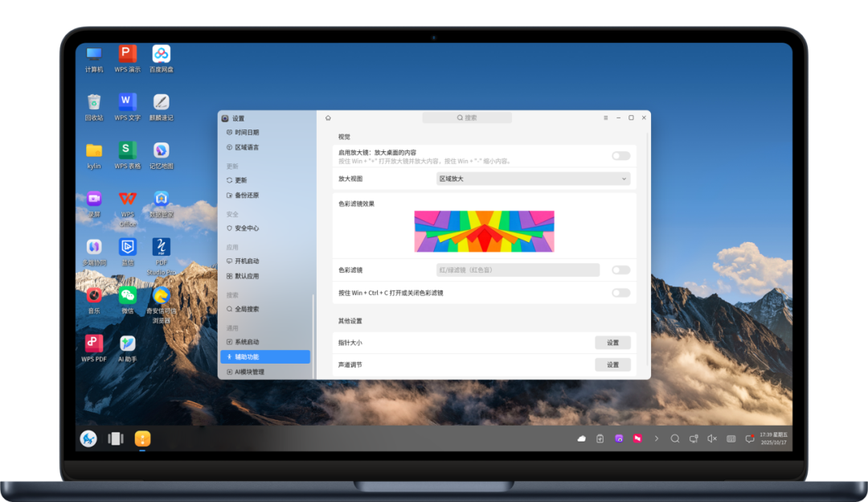Turn on the 色彩滤镜 color filter toggle
The width and height of the screenshot is (868, 502).
620,270
